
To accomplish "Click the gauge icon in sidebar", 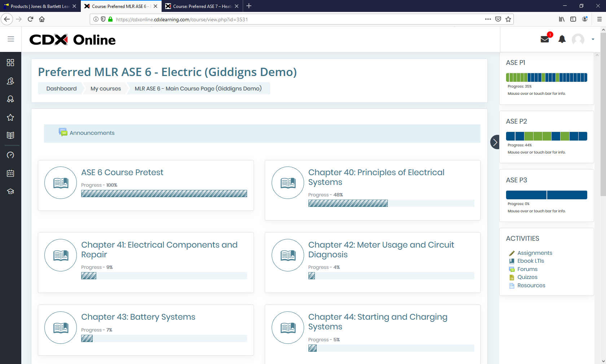I will pyautogui.click(x=10, y=155).
